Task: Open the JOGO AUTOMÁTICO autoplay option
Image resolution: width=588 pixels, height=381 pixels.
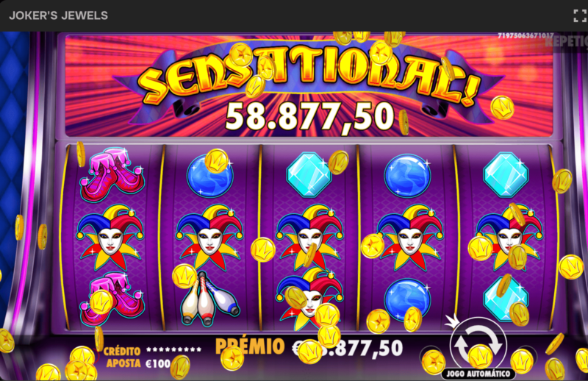Action: click(x=478, y=374)
